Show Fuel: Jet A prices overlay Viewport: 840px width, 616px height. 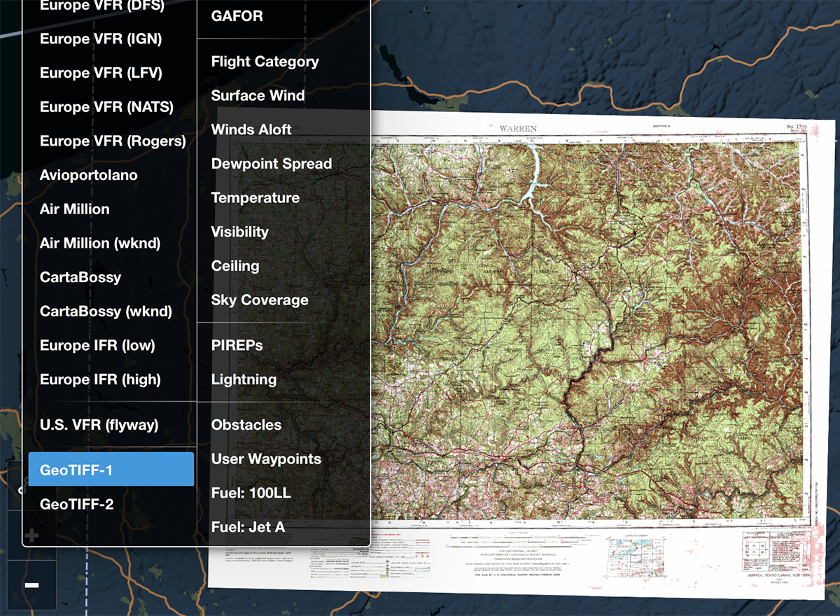pyautogui.click(x=248, y=527)
